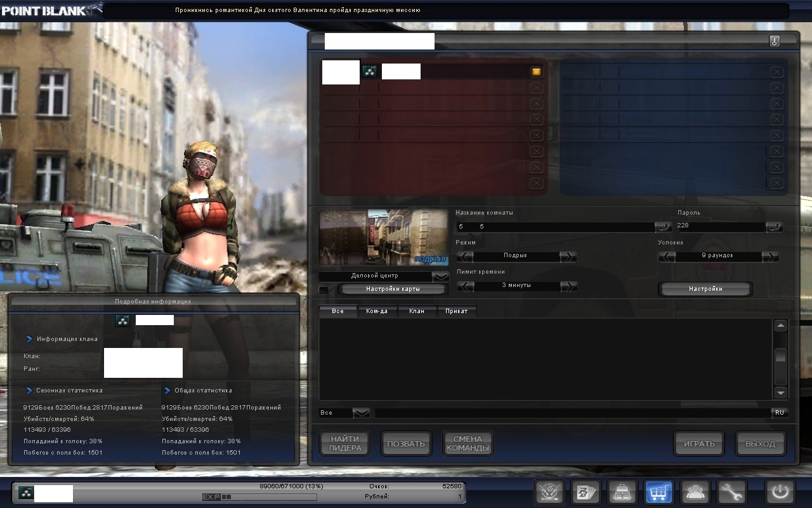Select previous Режим with left arrow
Image resolution: width=812 pixels, height=508 pixels.
tap(465, 257)
